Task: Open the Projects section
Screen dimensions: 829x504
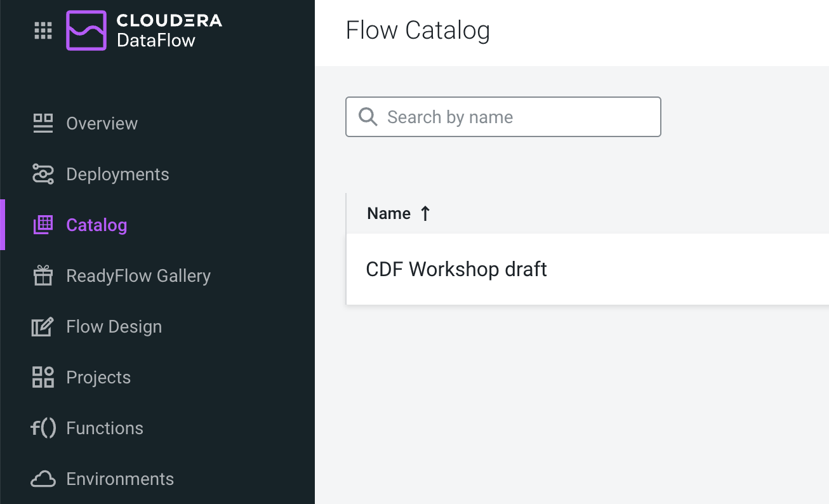Action: click(98, 377)
